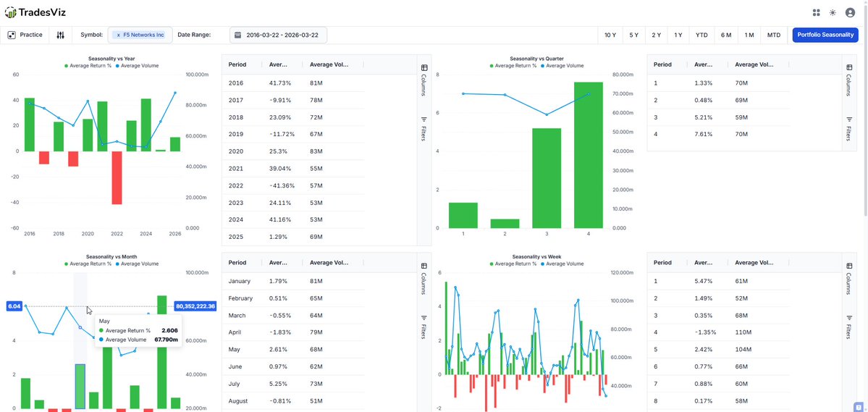The width and height of the screenshot is (868, 412).
Task: Select the January row showing 81M
Action: point(293,281)
